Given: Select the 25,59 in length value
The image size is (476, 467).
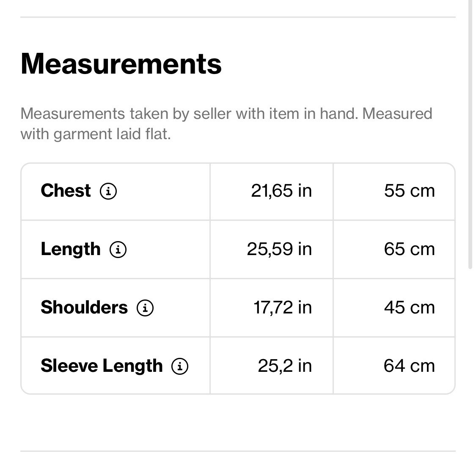Looking at the screenshot, I should pyautogui.click(x=279, y=249).
